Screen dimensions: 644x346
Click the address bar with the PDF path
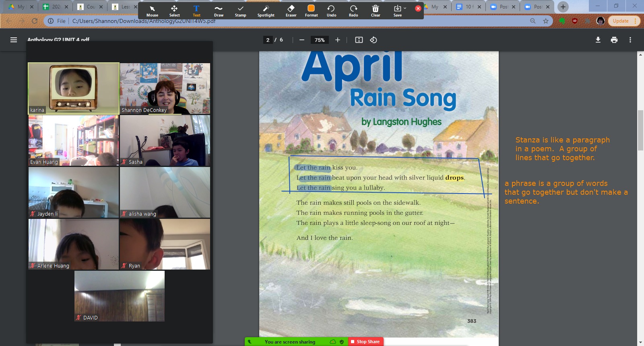[x=298, y=21]
